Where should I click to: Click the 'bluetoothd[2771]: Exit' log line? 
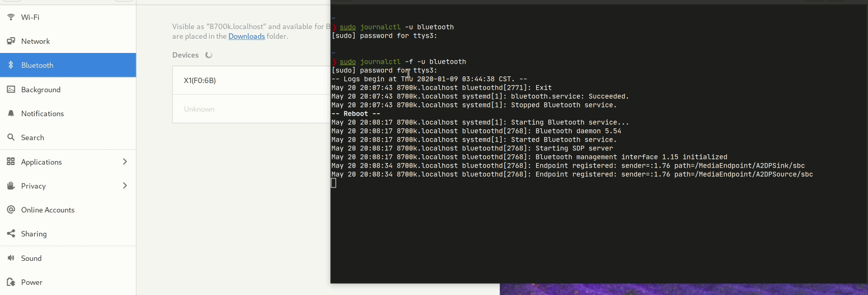(x=441, y=88)
